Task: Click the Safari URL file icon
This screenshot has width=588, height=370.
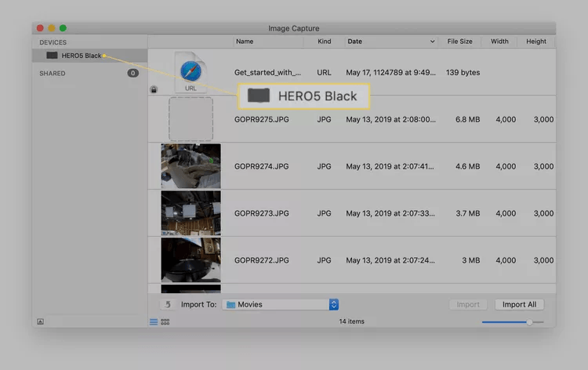Action: point(191,71)
